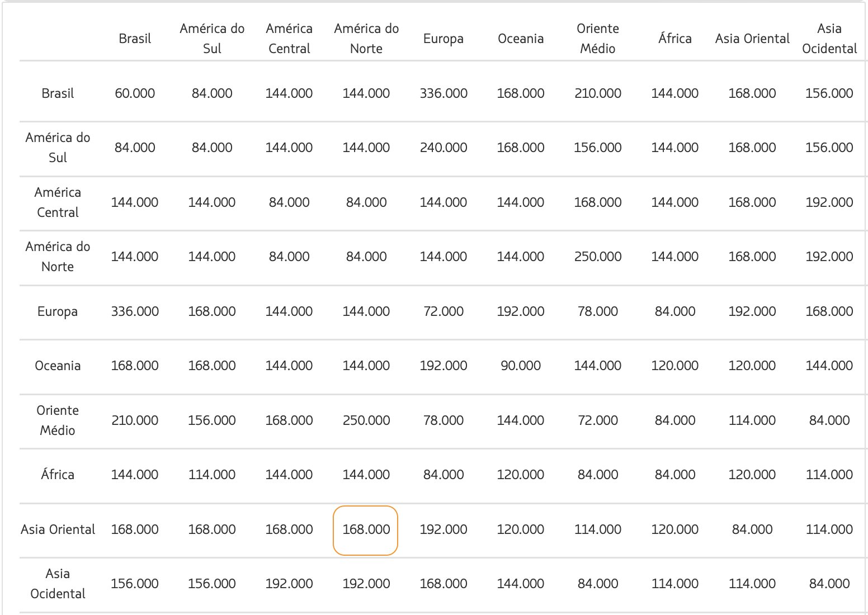Select 210.000 in the Oriente Médio row
The height and width of the screenshot is (615, 868).
[135, 420]
